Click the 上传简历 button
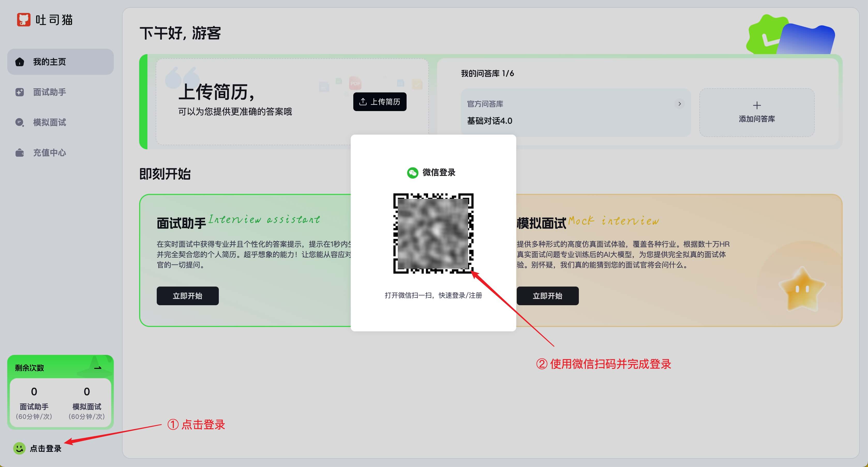868x467 pixels. click(x=380, y=101)
